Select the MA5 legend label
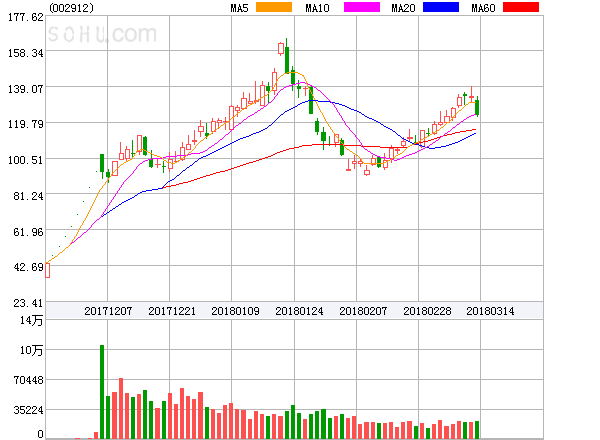 pyautogui.click(x=239, y=8)
